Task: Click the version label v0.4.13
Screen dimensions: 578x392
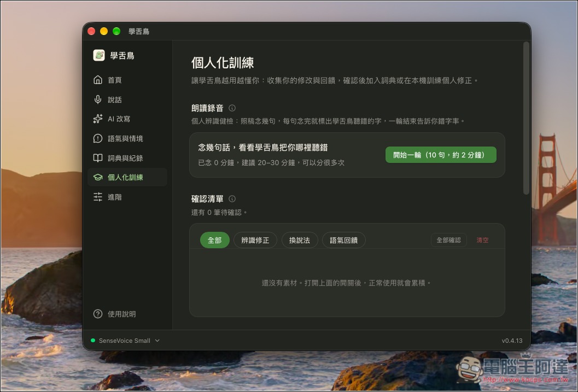Action: [512, 341]
